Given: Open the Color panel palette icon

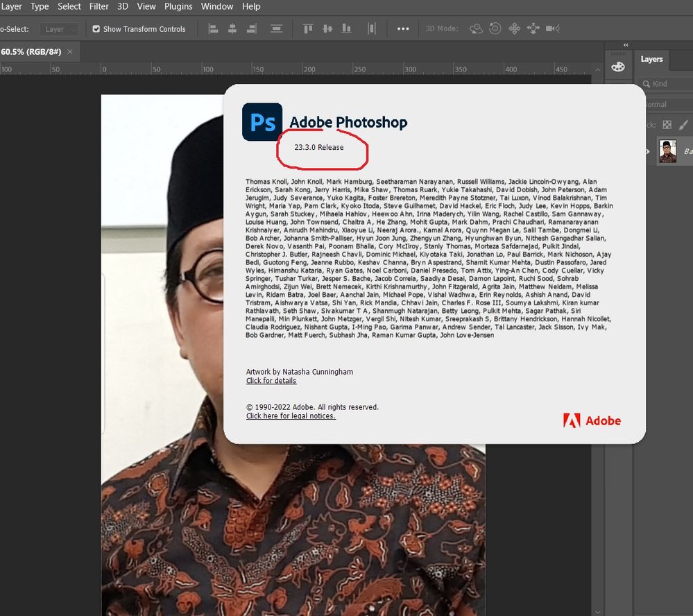Looking at the screenshot, I should click(x=617, y=67).
